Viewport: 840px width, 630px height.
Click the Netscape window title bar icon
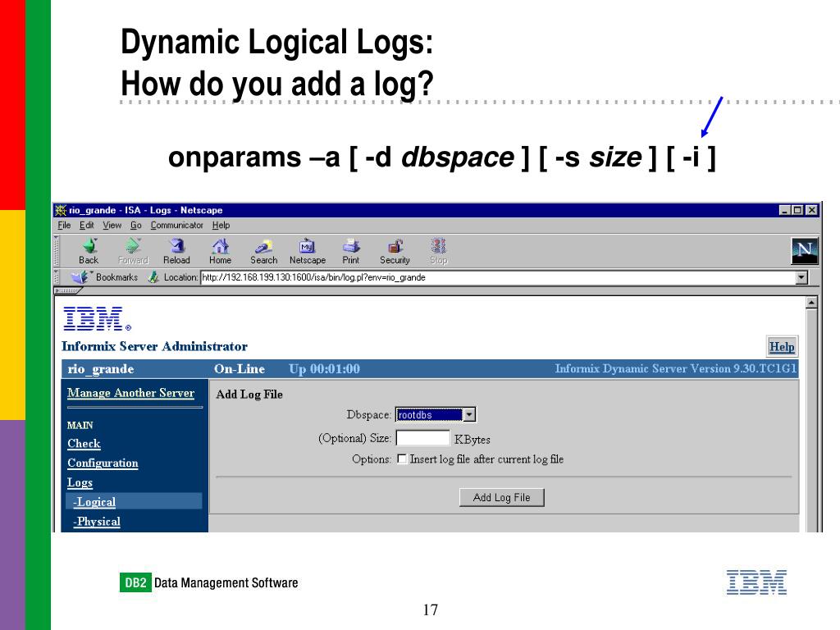61,210
